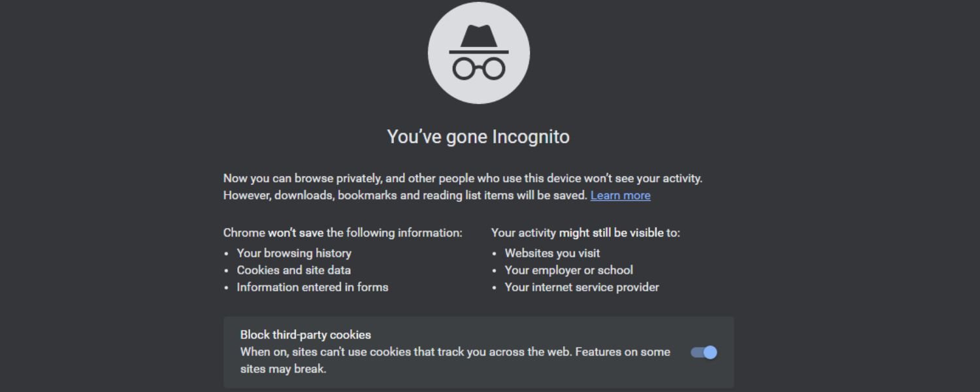Click the brim of the Incognito hat
Viewport: 980px width, 392px height.
(x=479, y=51)
